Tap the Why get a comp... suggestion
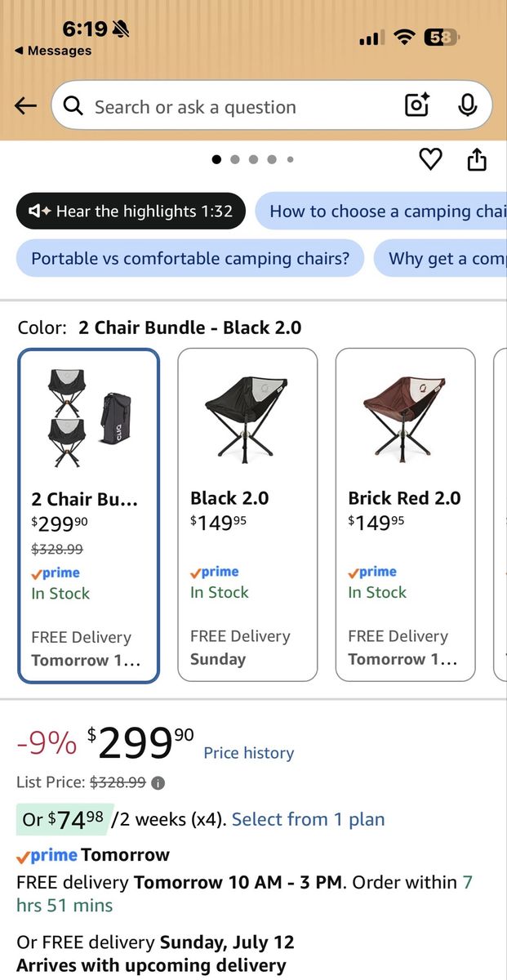The image size is (507, 980). point(441,258)
